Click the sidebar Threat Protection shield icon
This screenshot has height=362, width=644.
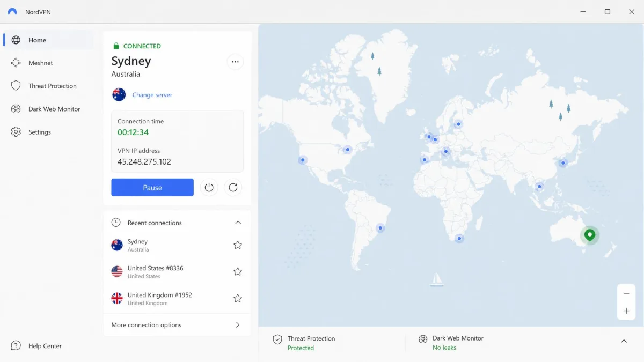(x=16, y=86)
